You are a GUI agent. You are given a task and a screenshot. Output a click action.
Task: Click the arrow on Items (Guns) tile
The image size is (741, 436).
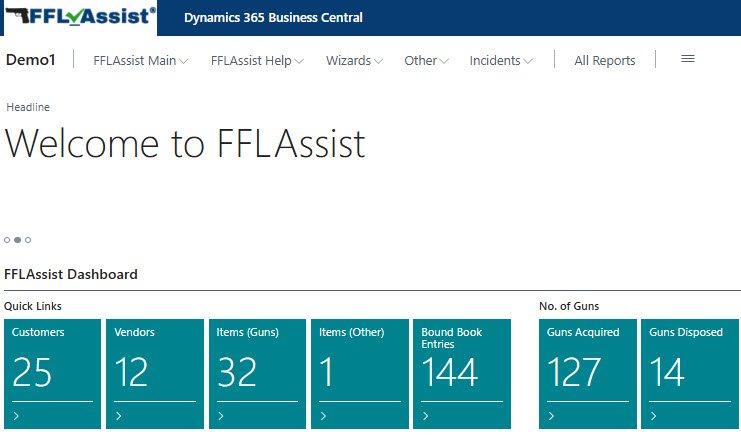pos(221,416)
